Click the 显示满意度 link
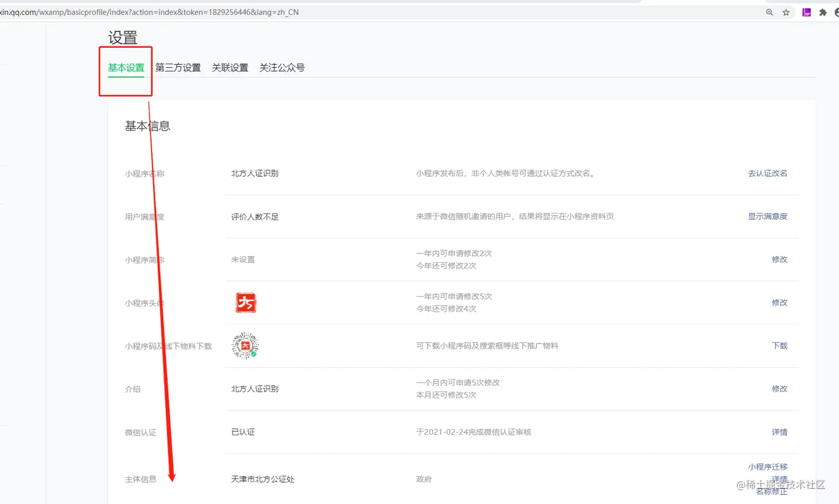This screenshot has width=839, height=504. (x=767, y=217)
